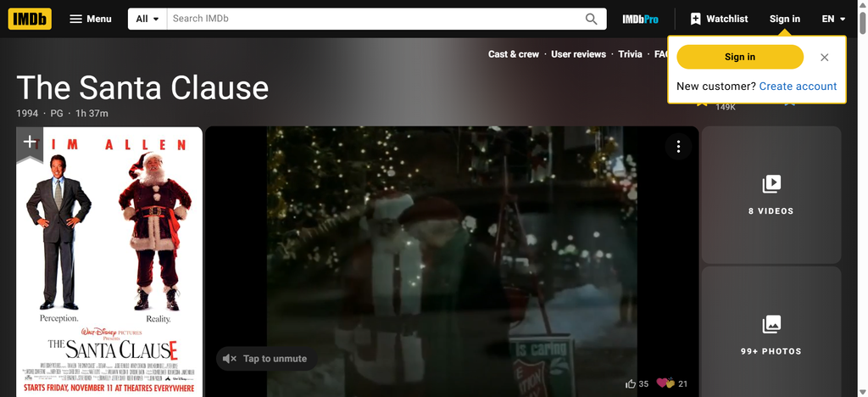Image resolution: width=868 pixels, height=397 pixels.
Task: Expand the All search category dropdown
Action: point(147,19)
